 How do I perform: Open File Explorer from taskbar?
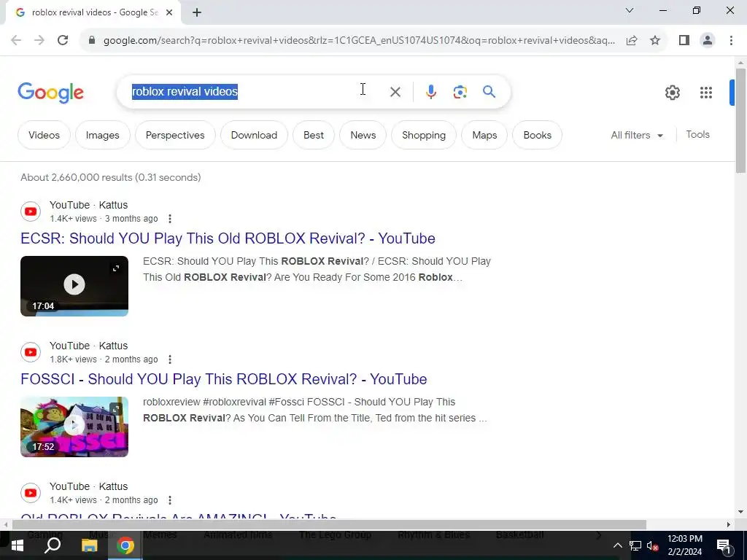coord(89,545)
